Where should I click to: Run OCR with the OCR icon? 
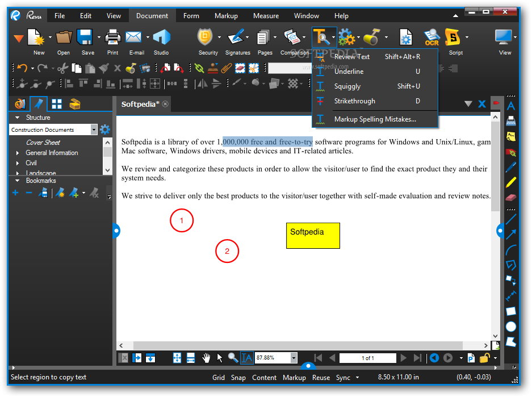(432, 37)
